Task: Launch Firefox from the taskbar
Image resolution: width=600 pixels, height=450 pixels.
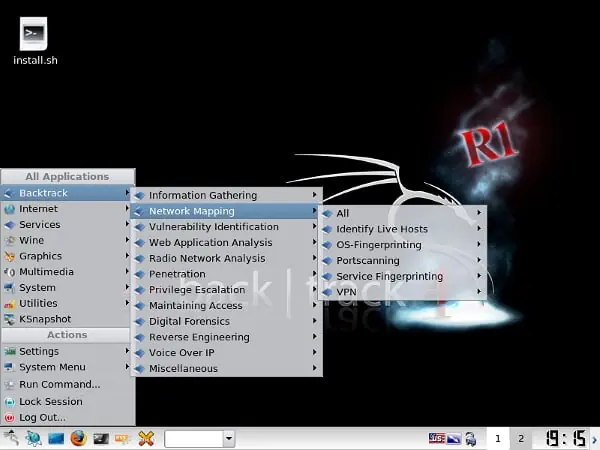Action: 78,439
